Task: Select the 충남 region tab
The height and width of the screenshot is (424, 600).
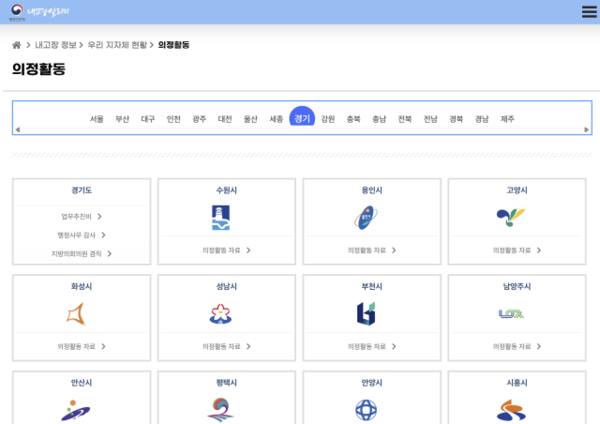Action: pos(379,119)
